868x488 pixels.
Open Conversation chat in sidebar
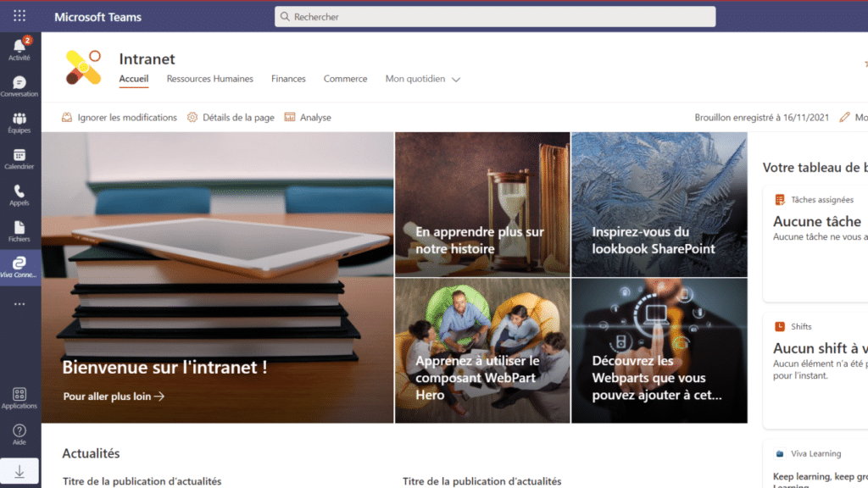pyautogui.click(x=19, y=86)
